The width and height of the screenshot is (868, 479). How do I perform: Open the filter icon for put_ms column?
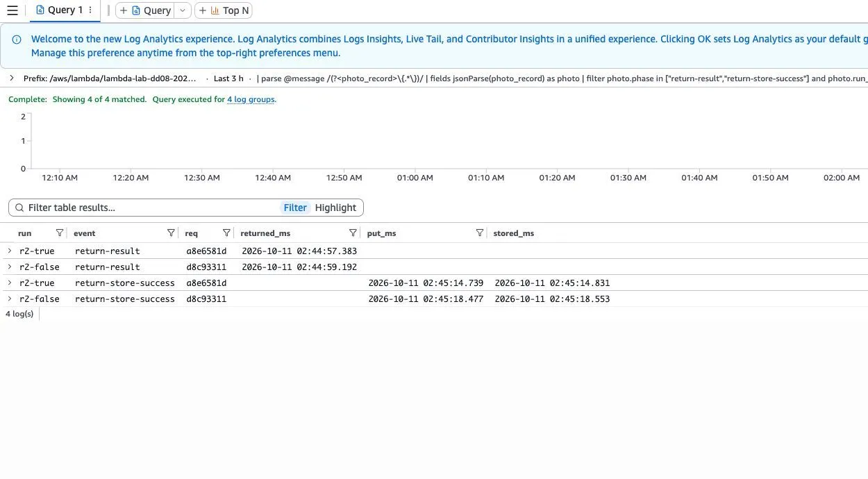(479, 233)
